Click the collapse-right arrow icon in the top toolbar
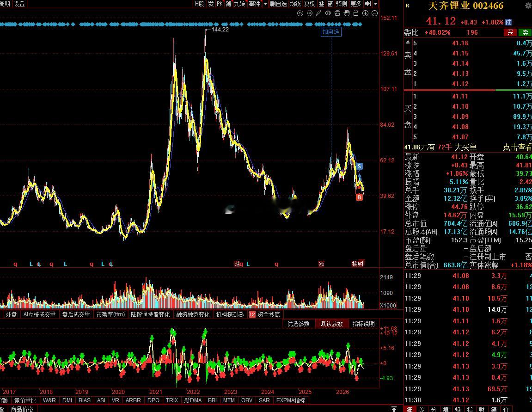Image resolution: width=532 pixels, height=412 pixels. click(368, 4)
